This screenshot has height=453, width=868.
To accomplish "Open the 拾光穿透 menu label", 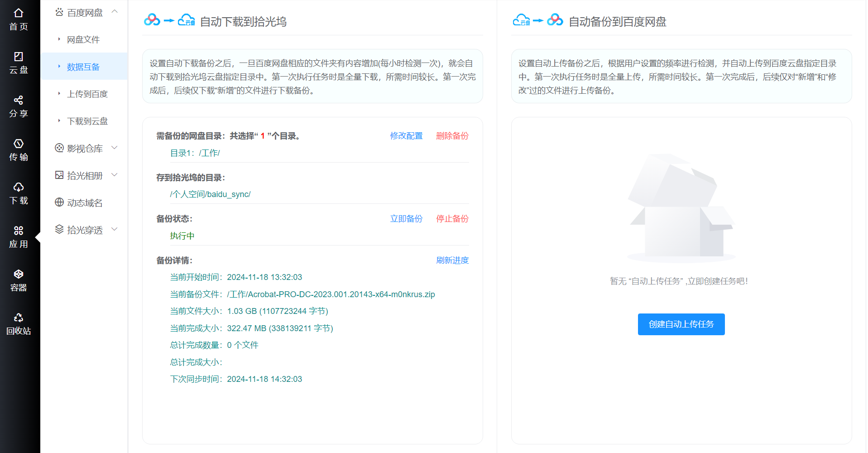I will (85, 230).
